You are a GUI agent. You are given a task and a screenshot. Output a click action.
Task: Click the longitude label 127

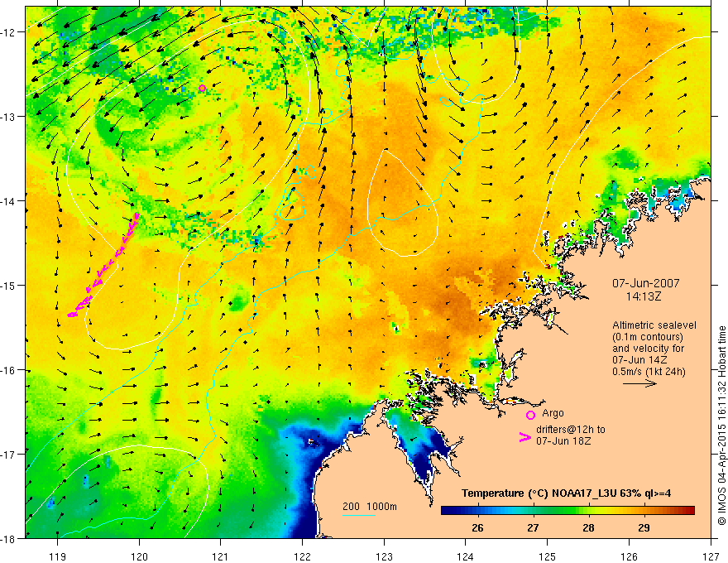[x=711, y=556]
